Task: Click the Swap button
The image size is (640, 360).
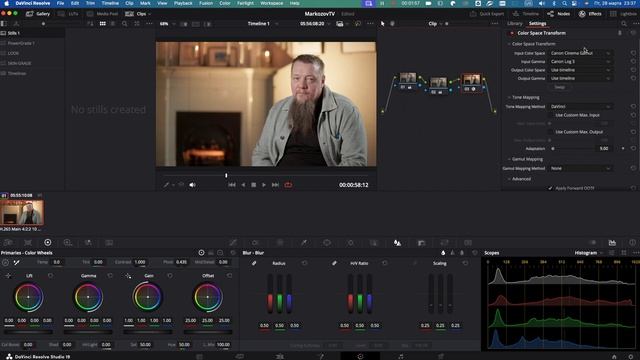Action: pyautogui.click(x=560, y=87)
